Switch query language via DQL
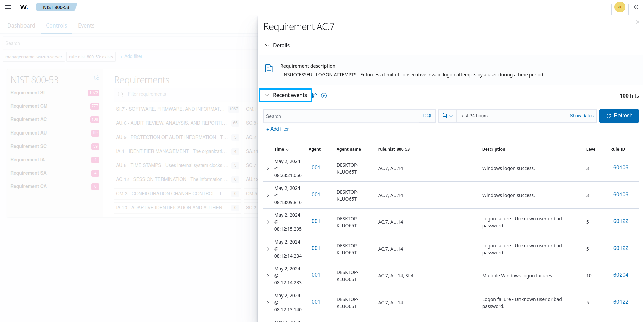The height and width of the screenshot is (322, 644). (x=427, y=116)
